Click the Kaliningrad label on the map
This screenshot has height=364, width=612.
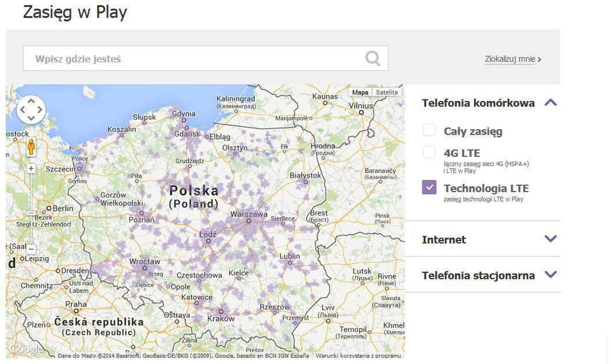coord(236,99)
